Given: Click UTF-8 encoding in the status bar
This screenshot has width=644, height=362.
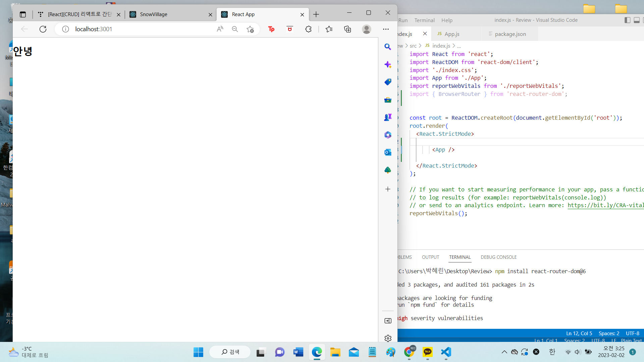Looking at the screenshot, I should click(x=633, y=333).
